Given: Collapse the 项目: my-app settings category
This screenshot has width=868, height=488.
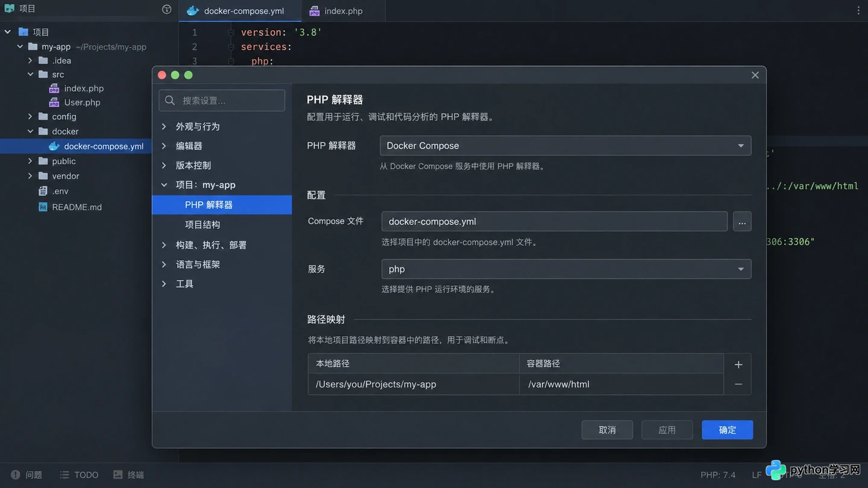Looking at the screenshot, I should 164,185.
